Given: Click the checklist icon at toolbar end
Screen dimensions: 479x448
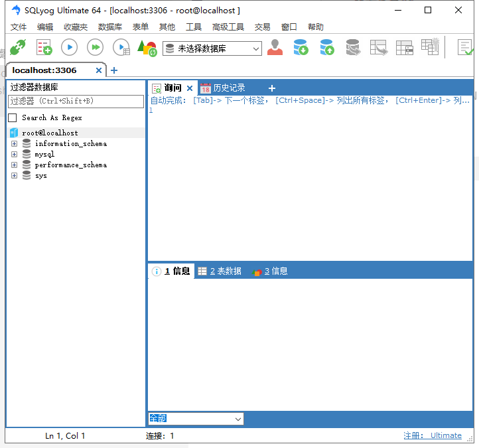Looking at the screenshot, I should pyautogui.click(x=465, y=47).
